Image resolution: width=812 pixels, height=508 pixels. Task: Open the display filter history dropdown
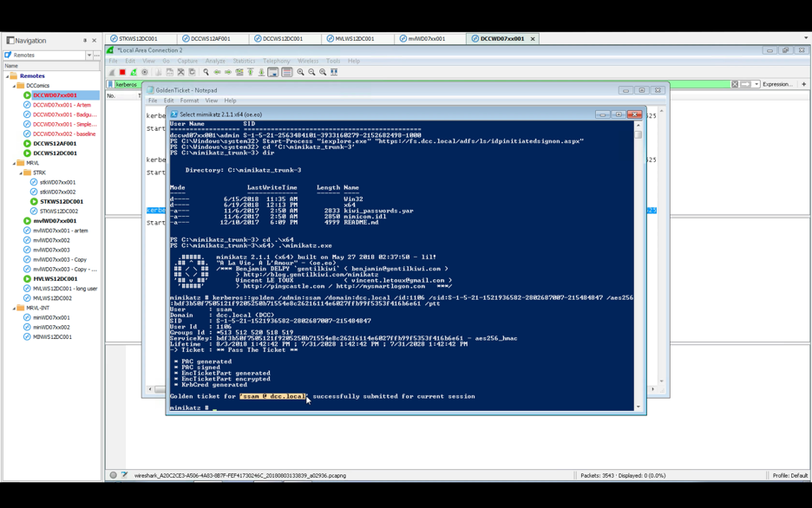pos(756,84)
